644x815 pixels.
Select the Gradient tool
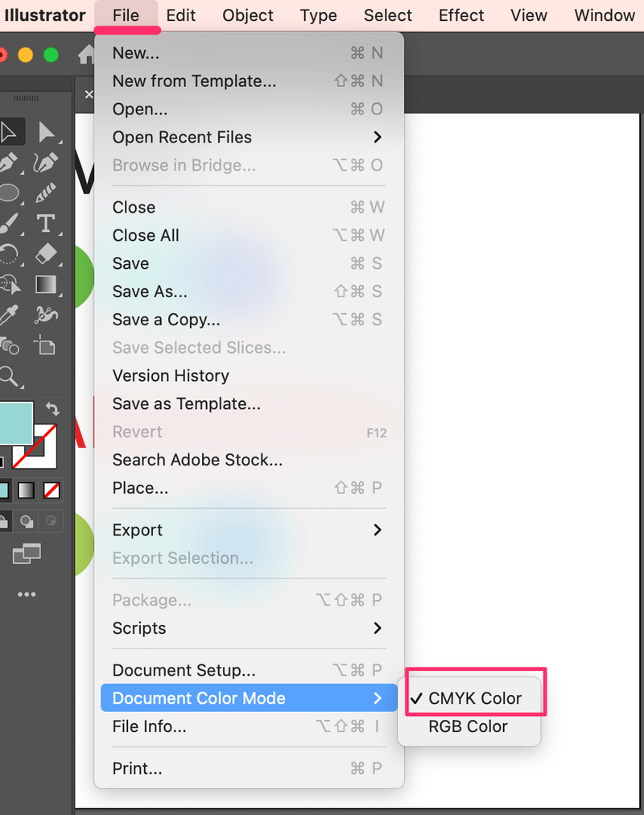47,284
